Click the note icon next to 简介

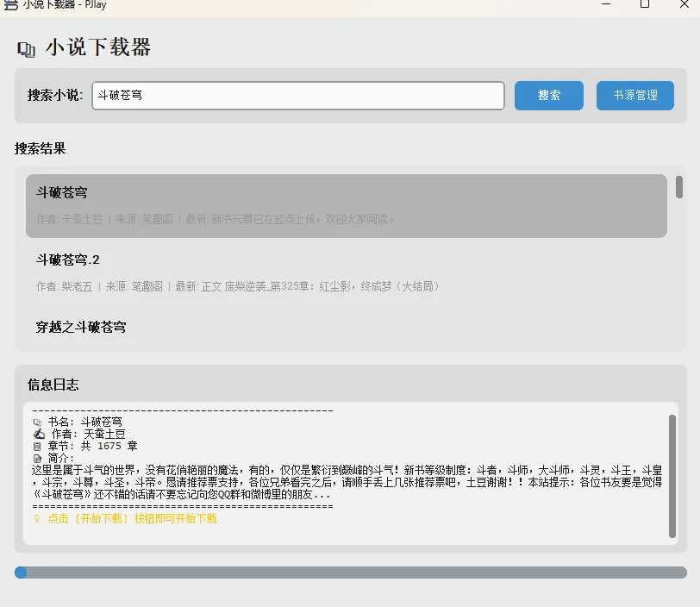coord(38,458)
